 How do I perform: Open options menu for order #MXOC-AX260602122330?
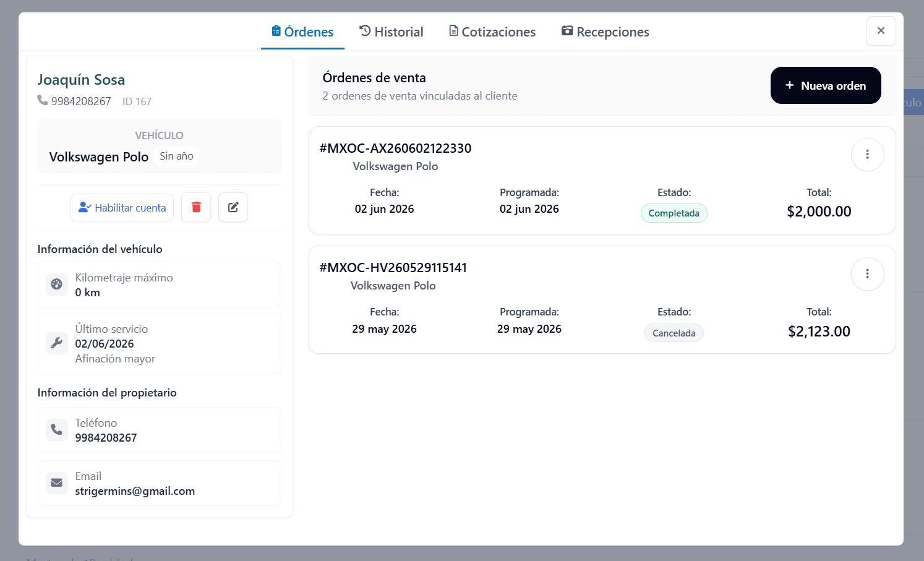pyautogui.click(x=867, y=155)
